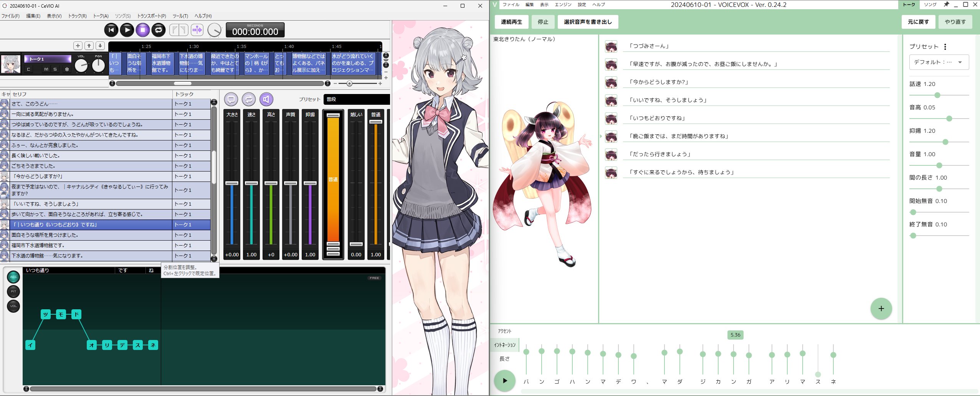The image size is (980, 396).
Task: Open the ファイル(F) menu in CeVIO AI
Action: pyautogui.click(x=10, y=16)
